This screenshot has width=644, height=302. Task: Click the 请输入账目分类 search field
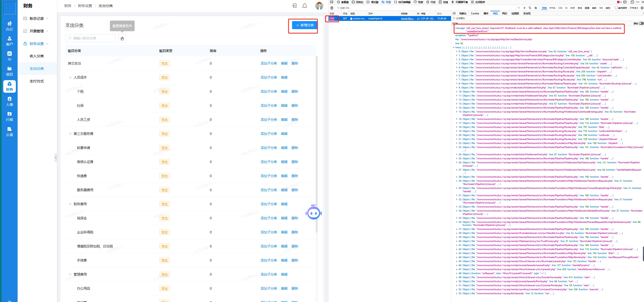(91, 38)
